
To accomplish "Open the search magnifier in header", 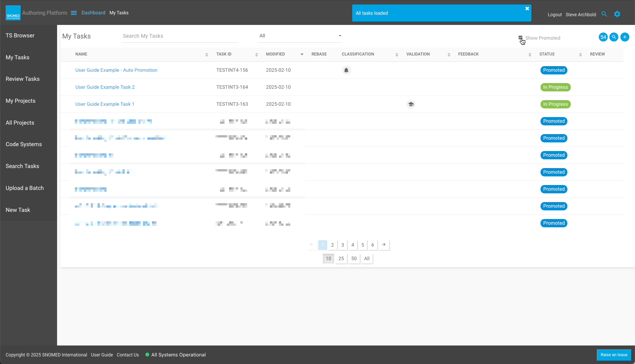I will pos(604,14).
